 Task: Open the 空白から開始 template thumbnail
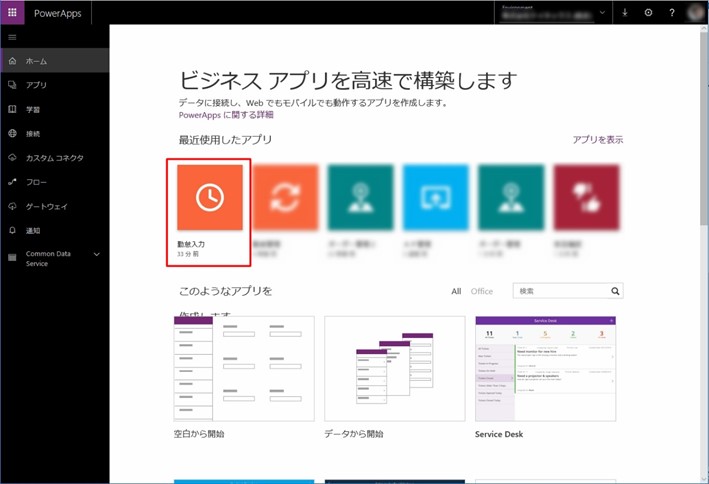[244, 369]
